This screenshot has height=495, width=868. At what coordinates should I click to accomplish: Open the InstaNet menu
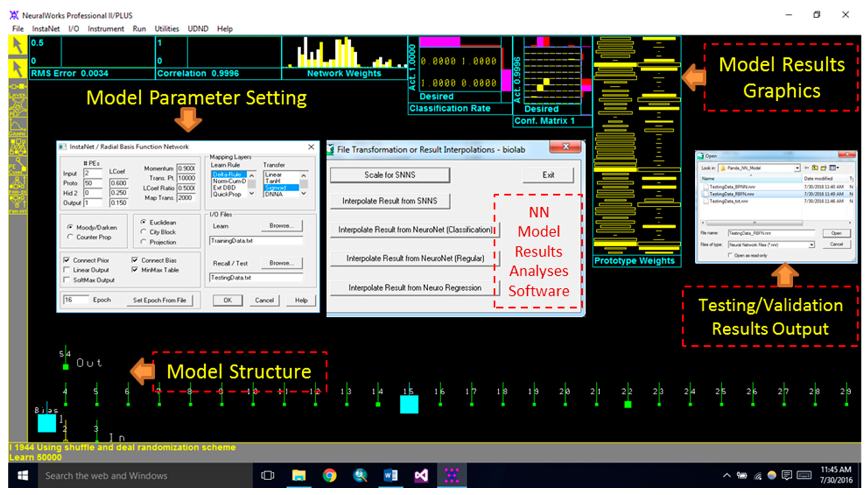(x=46, y=29)
